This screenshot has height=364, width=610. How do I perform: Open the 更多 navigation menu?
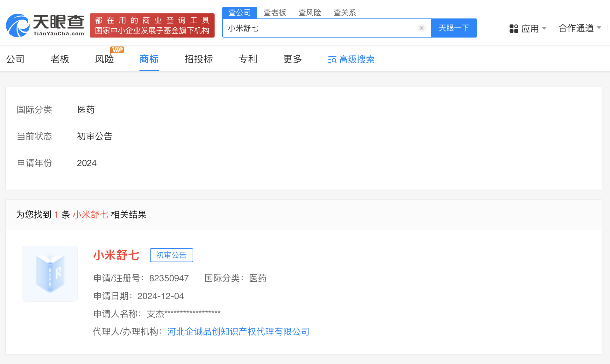[293, 59]
